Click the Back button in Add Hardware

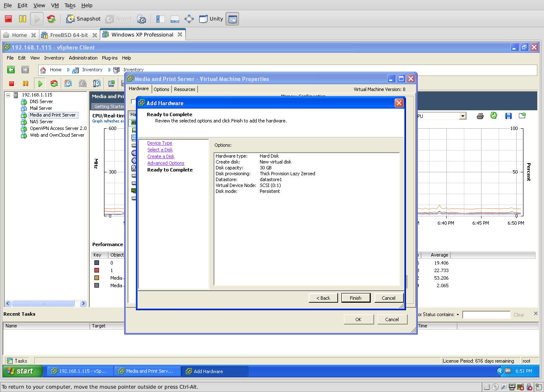323,298
